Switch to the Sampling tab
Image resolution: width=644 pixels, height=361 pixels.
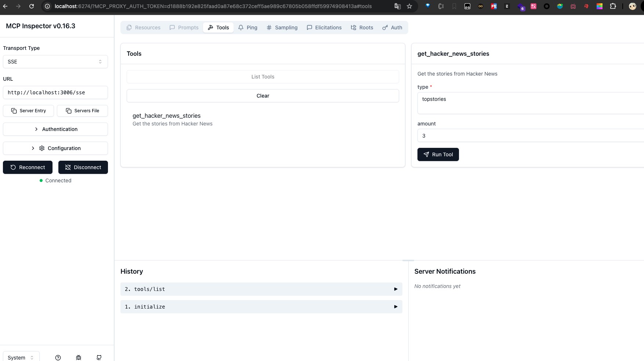[282, 28]
